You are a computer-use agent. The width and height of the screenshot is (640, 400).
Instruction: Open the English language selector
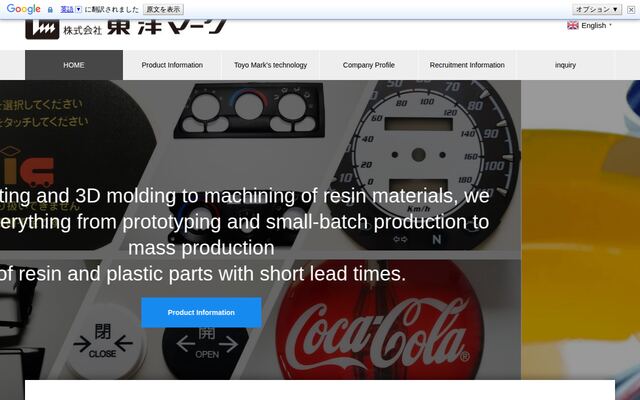point(590,25)
